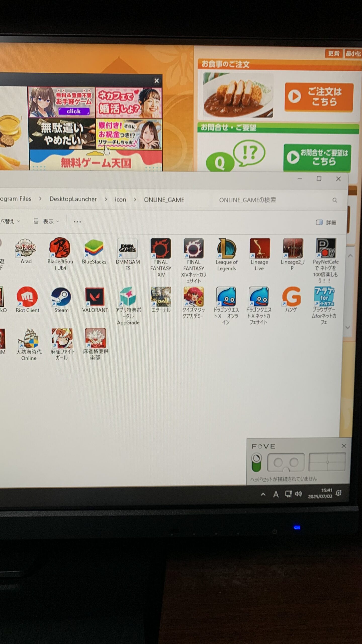Open the 寮付き お祝金つき ad banner
Screen dimensions: 362x644
tap(129, 134)
